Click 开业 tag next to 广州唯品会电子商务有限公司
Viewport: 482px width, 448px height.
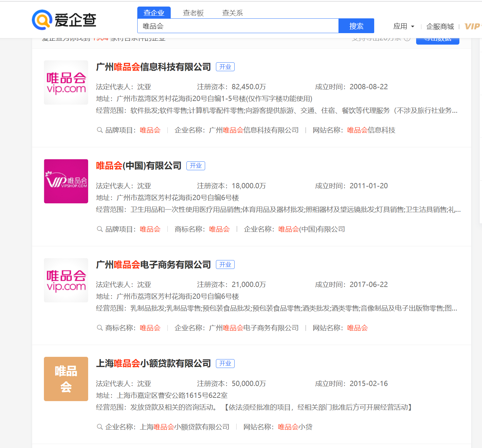coord(225,265)
